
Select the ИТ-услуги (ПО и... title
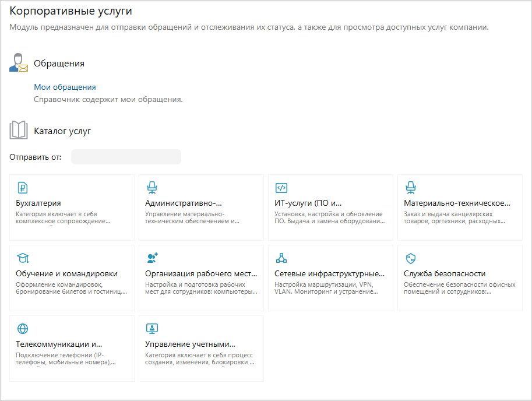(308, 203)
